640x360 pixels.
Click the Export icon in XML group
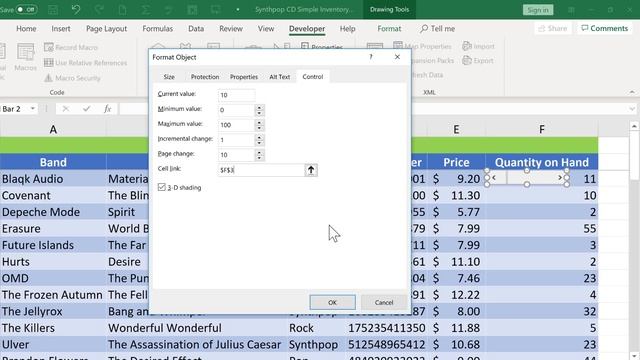[467, 60]
